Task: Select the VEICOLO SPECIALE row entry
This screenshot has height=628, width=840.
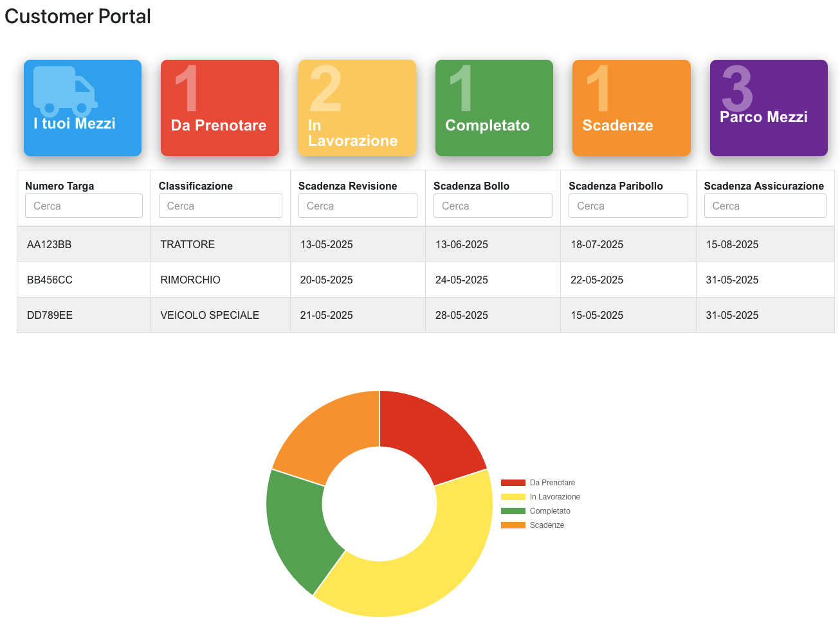Action: 210,315
